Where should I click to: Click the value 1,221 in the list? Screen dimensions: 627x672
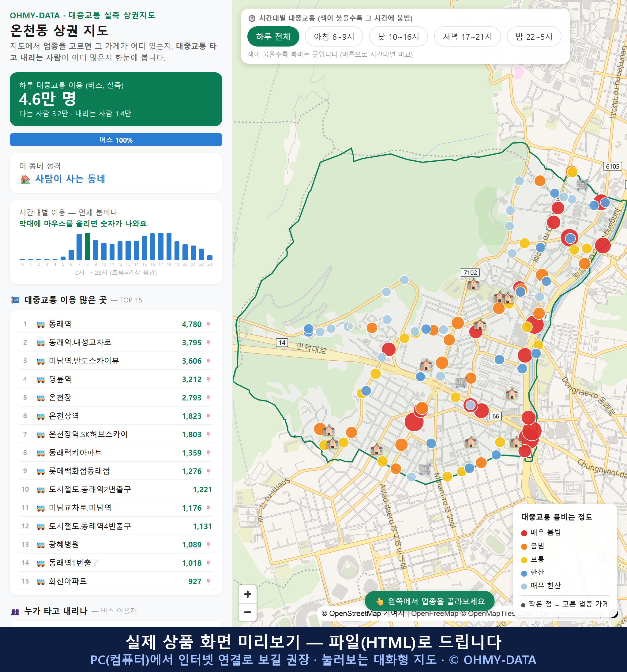202,490
